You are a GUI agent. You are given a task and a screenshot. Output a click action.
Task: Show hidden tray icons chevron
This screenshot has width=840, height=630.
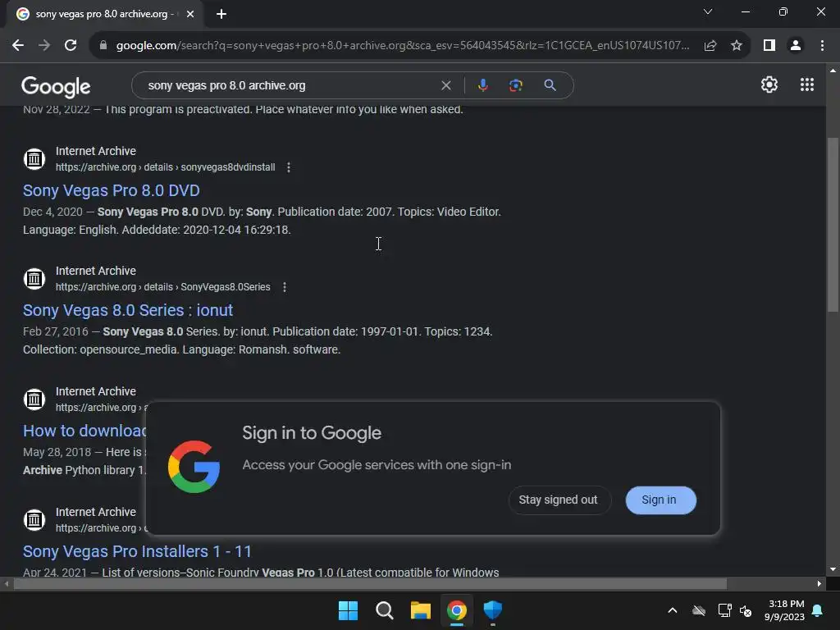[673, 610]
